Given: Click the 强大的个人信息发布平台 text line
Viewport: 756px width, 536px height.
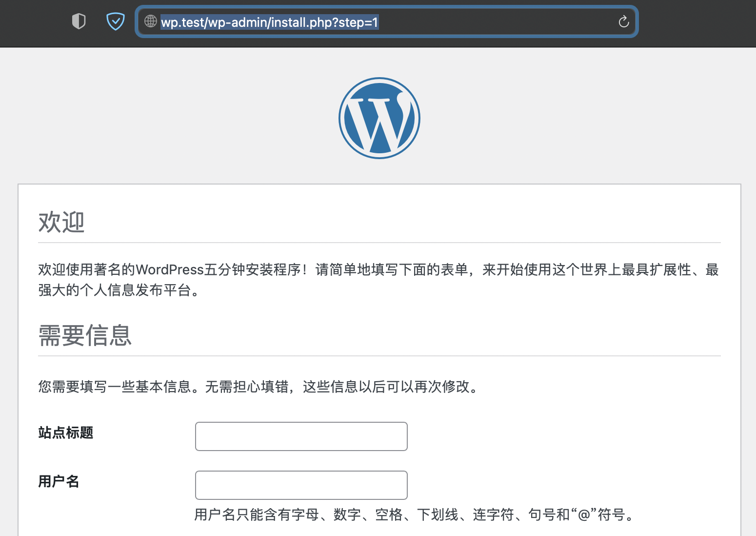Looking at the screenshot, I should [x=115, y=290].
